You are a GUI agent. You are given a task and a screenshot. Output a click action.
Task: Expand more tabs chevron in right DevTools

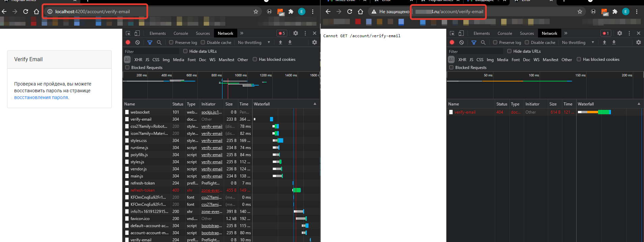pyautogui.click(x=566, y=33)
